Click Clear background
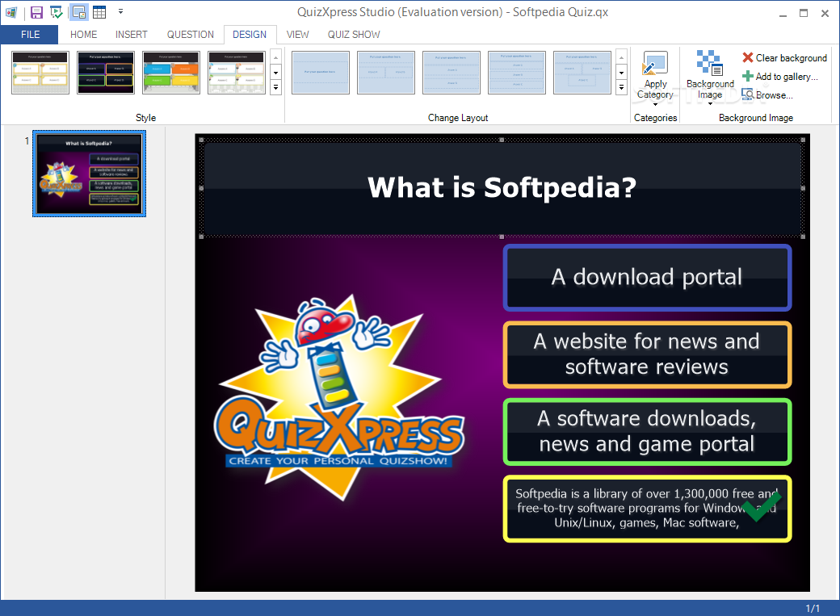Image resolution: width=840 pixels, height=616 pixels. pos(785,58)
